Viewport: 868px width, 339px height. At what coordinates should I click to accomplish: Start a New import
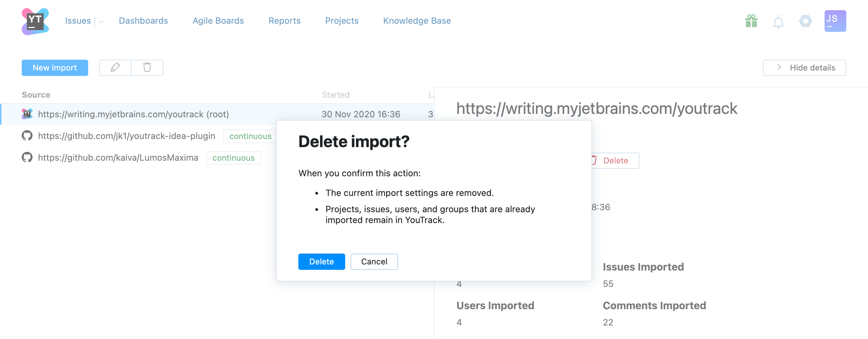[55, 68]
